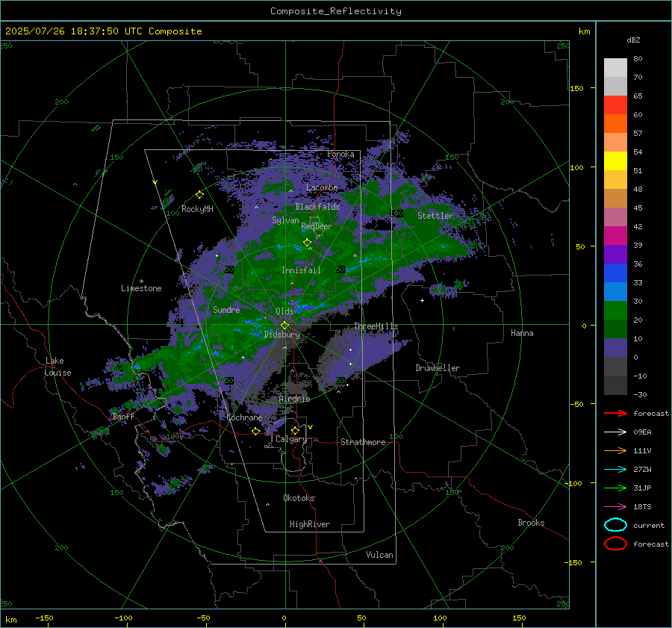This screenshot has height=628, width=672.
Task: Select the yellow diamond marker below RedDeer
Action: coord(307,243)
